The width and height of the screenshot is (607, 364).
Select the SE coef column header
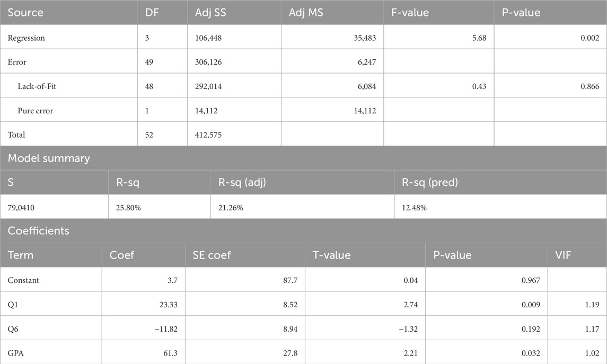click(x=212, y=255)
